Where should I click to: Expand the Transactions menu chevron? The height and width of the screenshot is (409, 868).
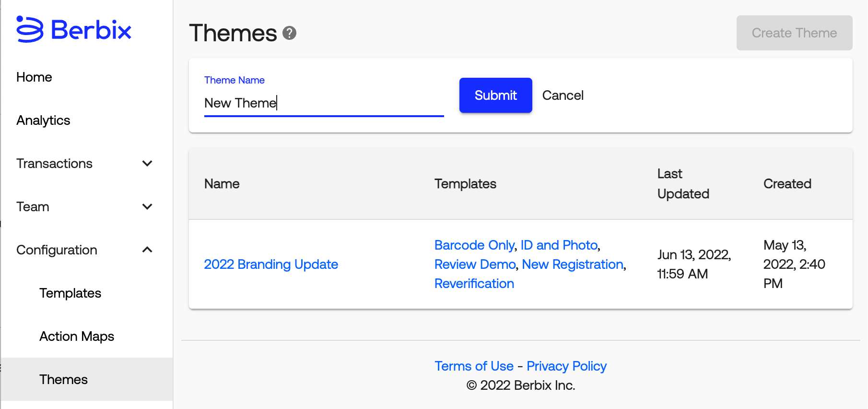[x=147, y=164]
